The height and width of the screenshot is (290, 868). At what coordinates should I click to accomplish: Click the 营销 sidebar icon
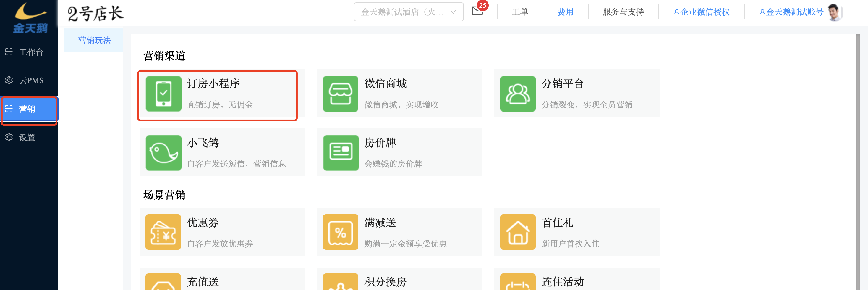coord(9,109)
